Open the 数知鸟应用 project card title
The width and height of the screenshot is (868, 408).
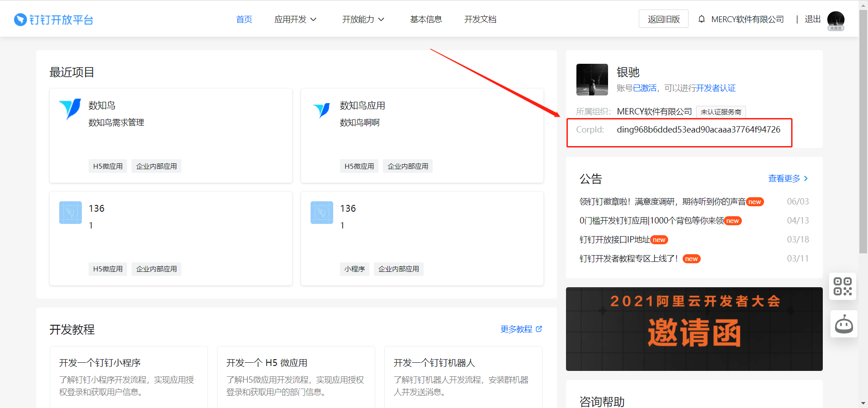[363, 105]
